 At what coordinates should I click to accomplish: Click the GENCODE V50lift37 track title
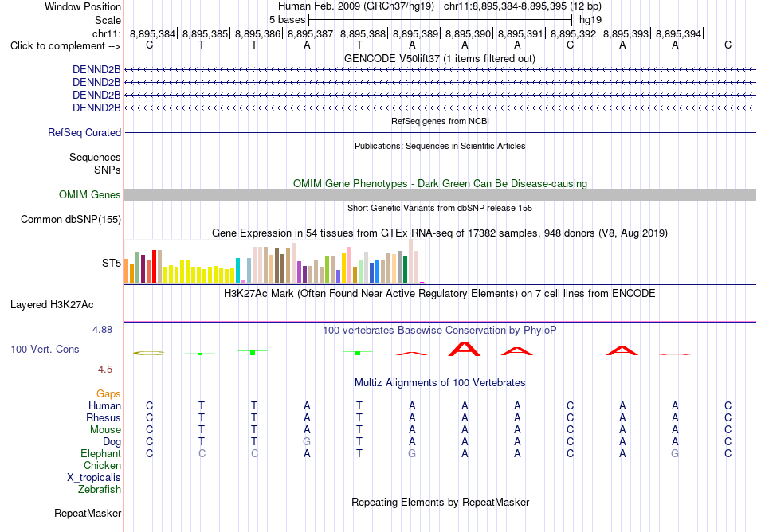(x=439, y=58)
